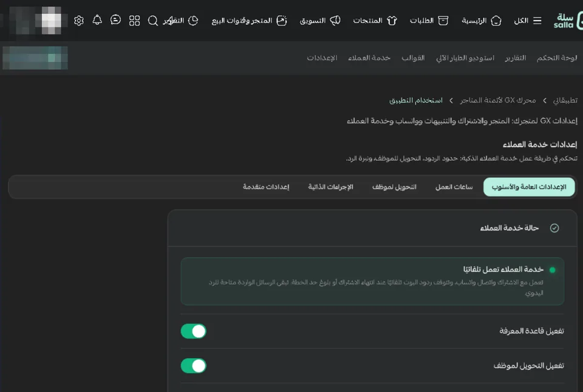Image resolution: width=583 pixels, height=392 pixels.
Task: Click the blurred store name box
Action: [35, 58]
